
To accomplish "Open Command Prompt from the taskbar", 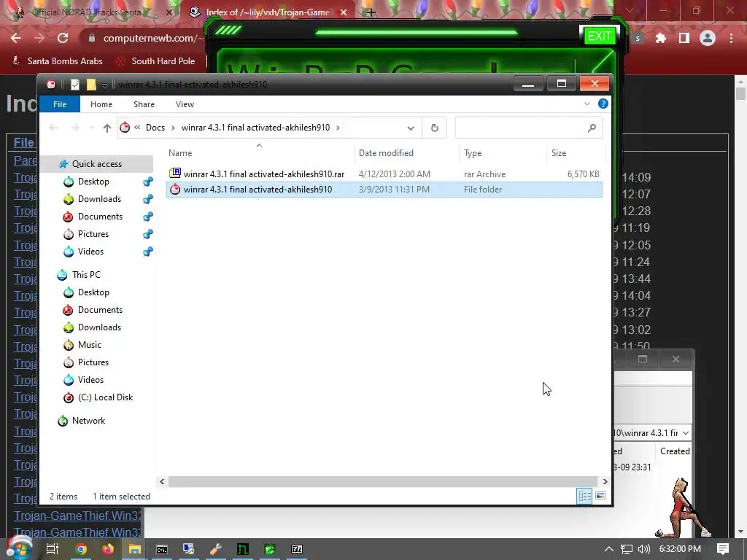I will [162, 549].
